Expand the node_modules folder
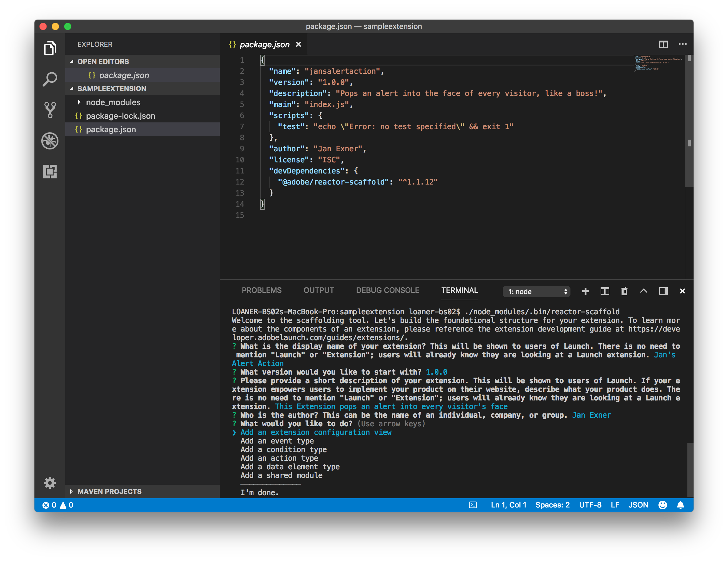728x561 pixels. pyautogui.click(x=113, y=102)
